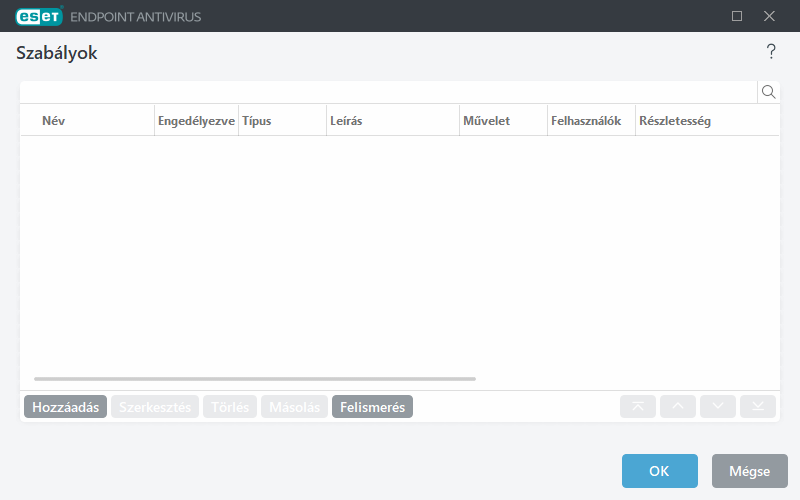Click the Másolás button
This screenshot has width=800, height=500.
[294, 407]
